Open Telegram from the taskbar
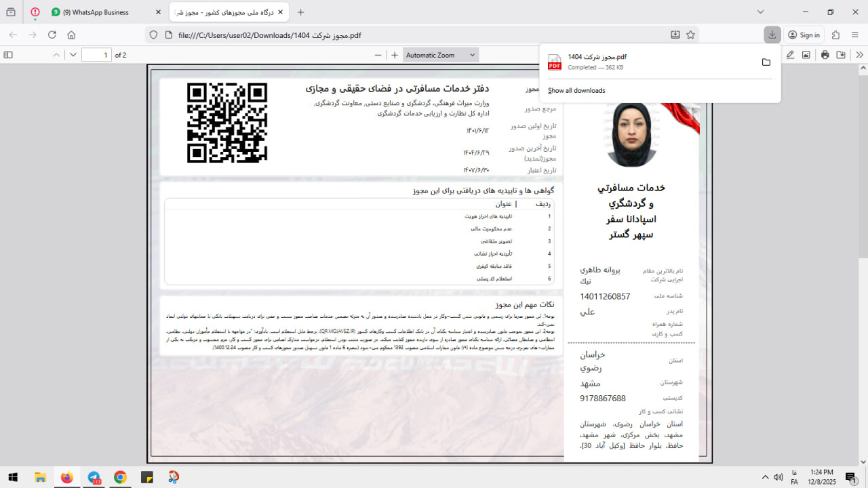This screenshot has width=868, height=488. 94,477
